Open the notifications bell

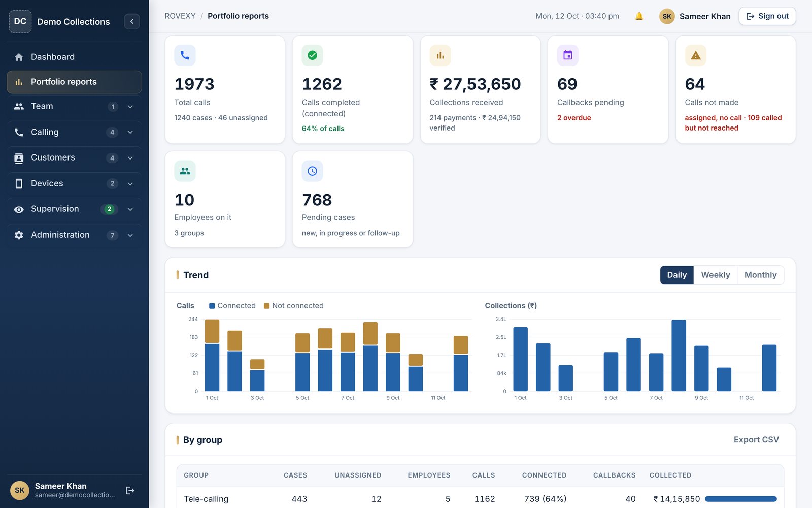coord(639,16)
